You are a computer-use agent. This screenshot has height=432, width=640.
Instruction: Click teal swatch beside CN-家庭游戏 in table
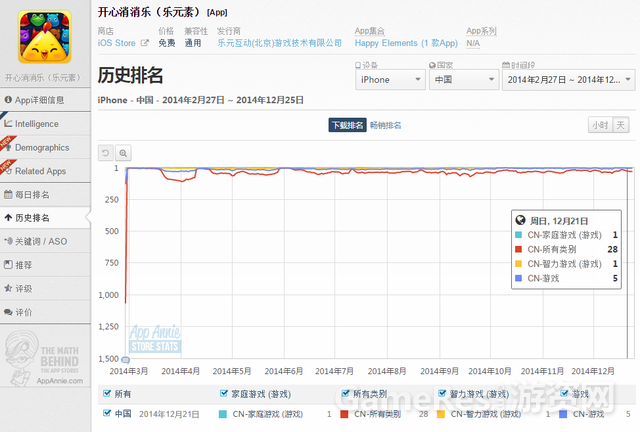point(223,414)
